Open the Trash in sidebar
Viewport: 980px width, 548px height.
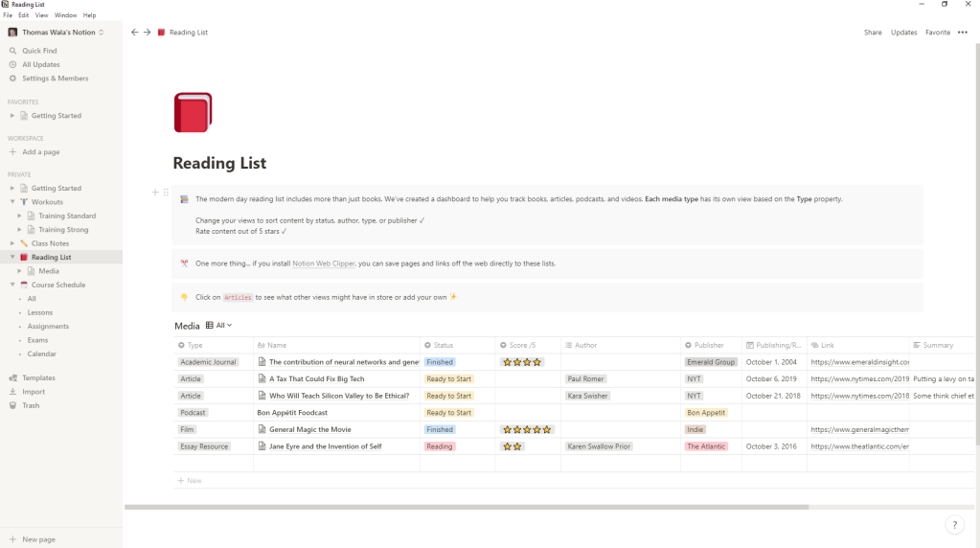(x=31, y=405)
